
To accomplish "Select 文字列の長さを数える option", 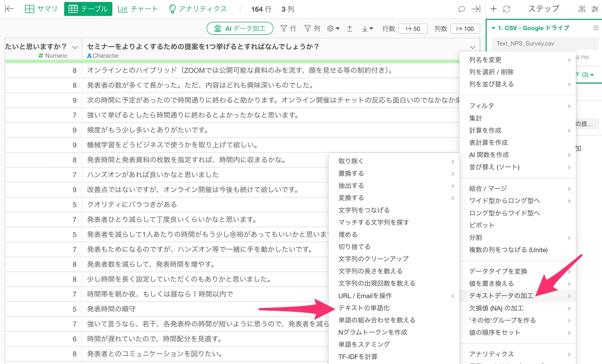I will point(394,271).
